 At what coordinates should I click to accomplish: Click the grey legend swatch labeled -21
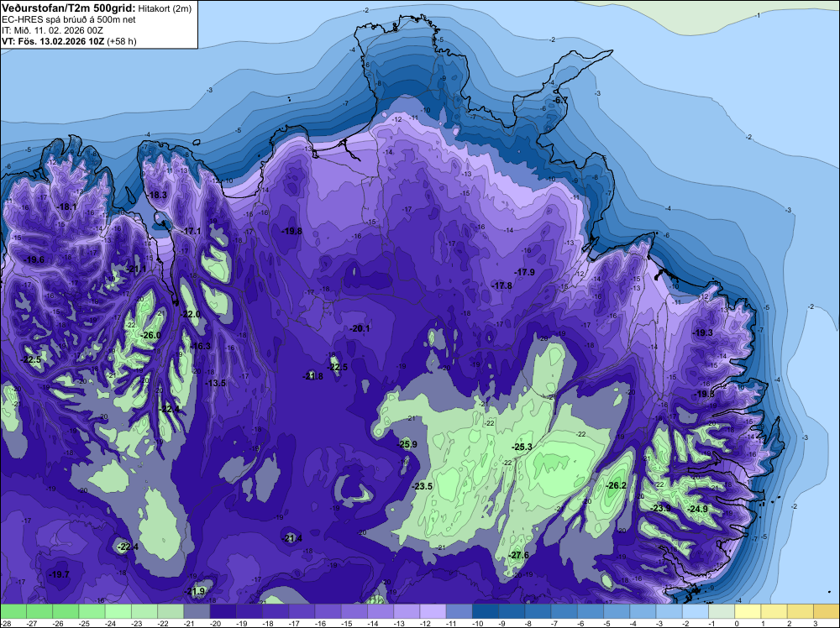coord(197,611)
